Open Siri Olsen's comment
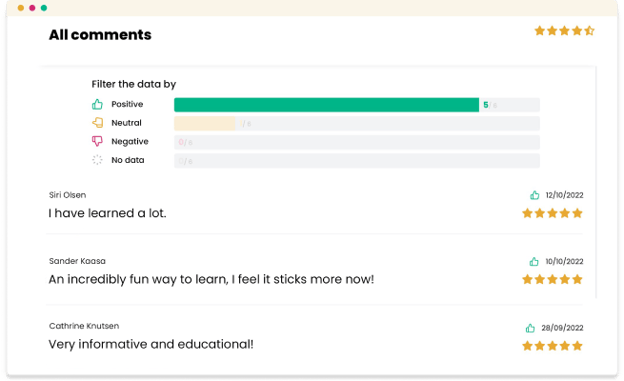The width and height of the screenshot is (624, 381). pos(107,213)
